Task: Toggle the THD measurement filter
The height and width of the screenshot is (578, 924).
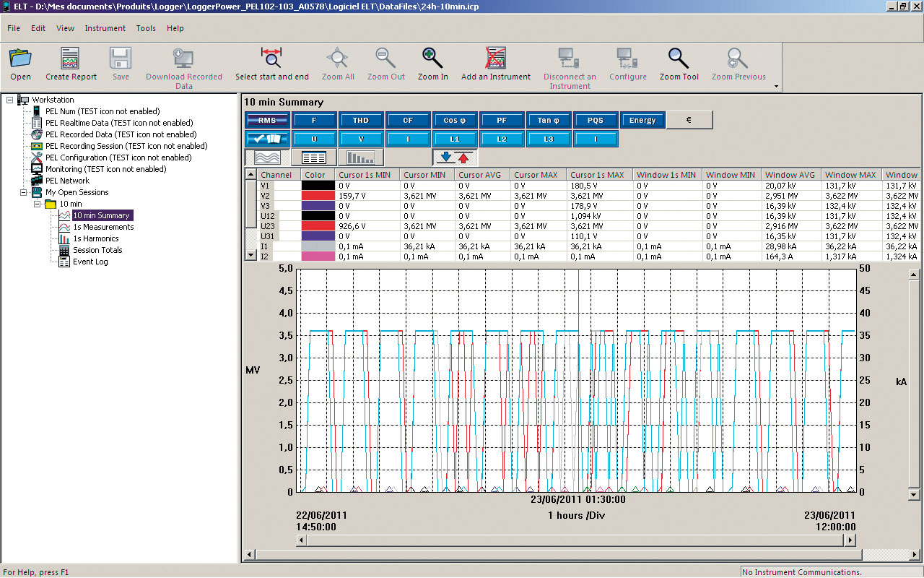Action: coord(360,121)
